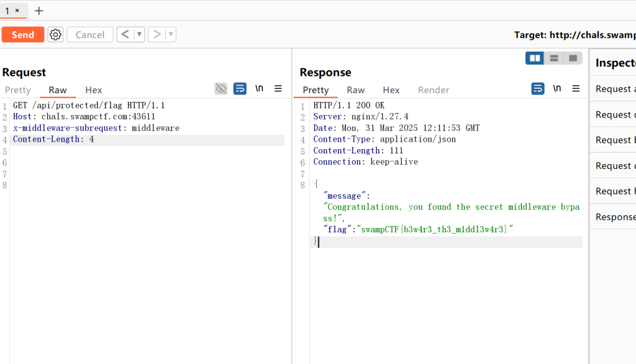The image size is (636, 364).
Task: Click the Inspector panel heading
Action: click(616, 63)
